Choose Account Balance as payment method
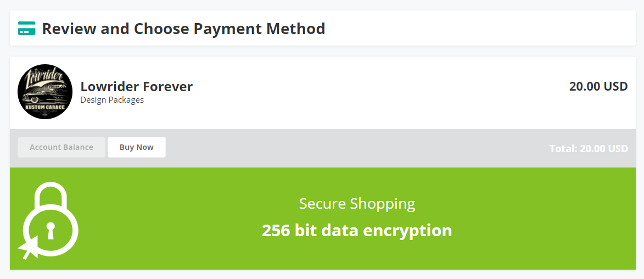The width and height of the screenshot is (644, 279). click(61, 147)
